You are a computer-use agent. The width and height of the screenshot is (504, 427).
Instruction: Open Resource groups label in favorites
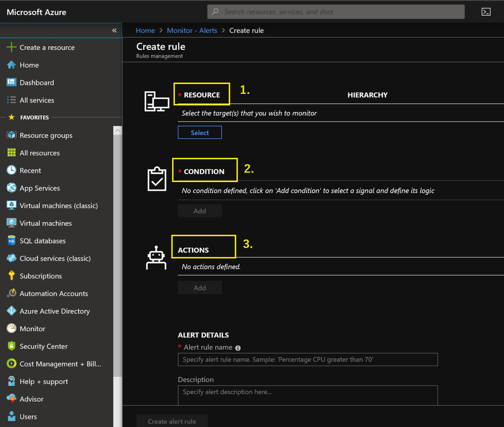tap(46, 135)
